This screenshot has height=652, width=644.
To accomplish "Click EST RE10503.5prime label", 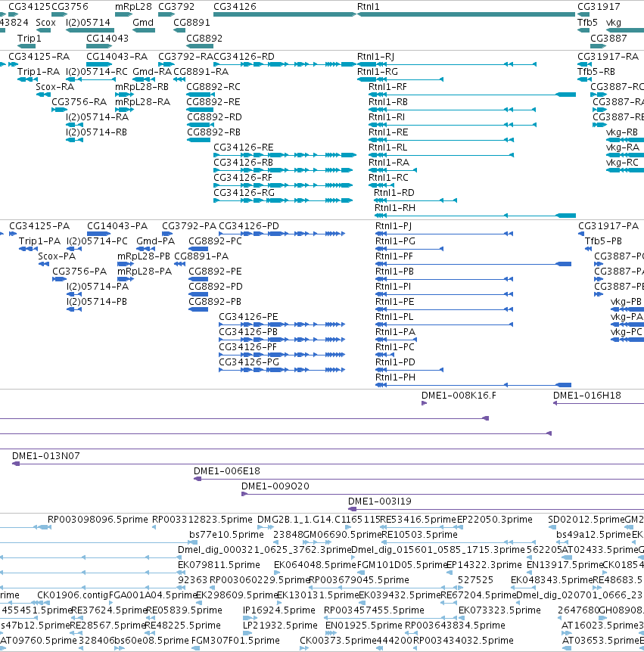I will (419, 535).
